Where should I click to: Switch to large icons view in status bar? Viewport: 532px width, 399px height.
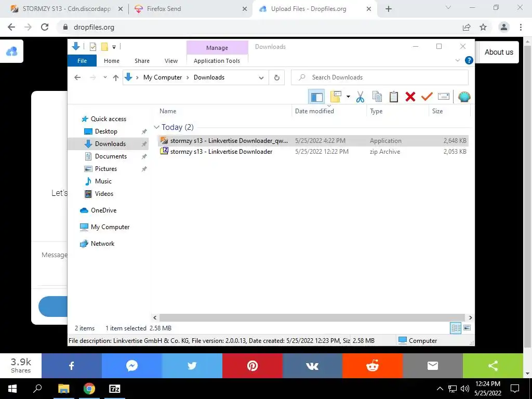[467, 328]
